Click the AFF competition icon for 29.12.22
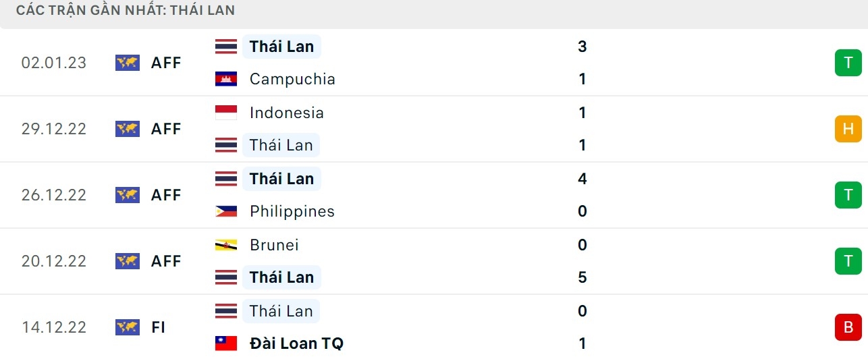Viewport: 868px width, 359px height. tap(127, 129)
